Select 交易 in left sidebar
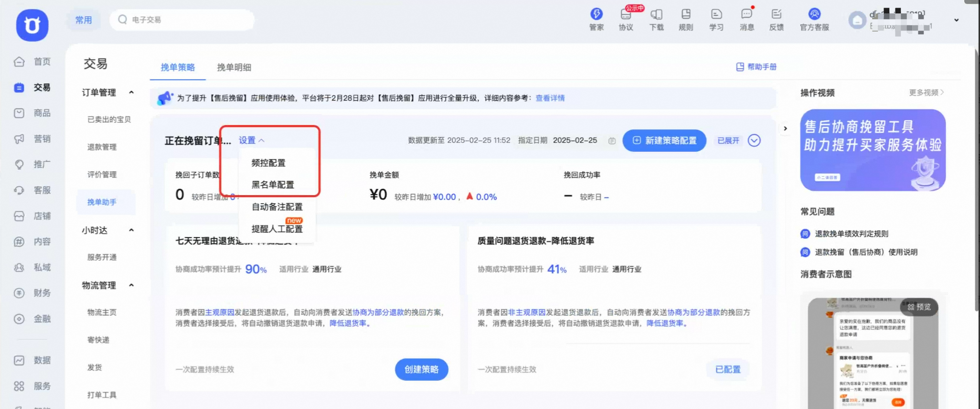 pyautogui.click(x=32, y=87)
